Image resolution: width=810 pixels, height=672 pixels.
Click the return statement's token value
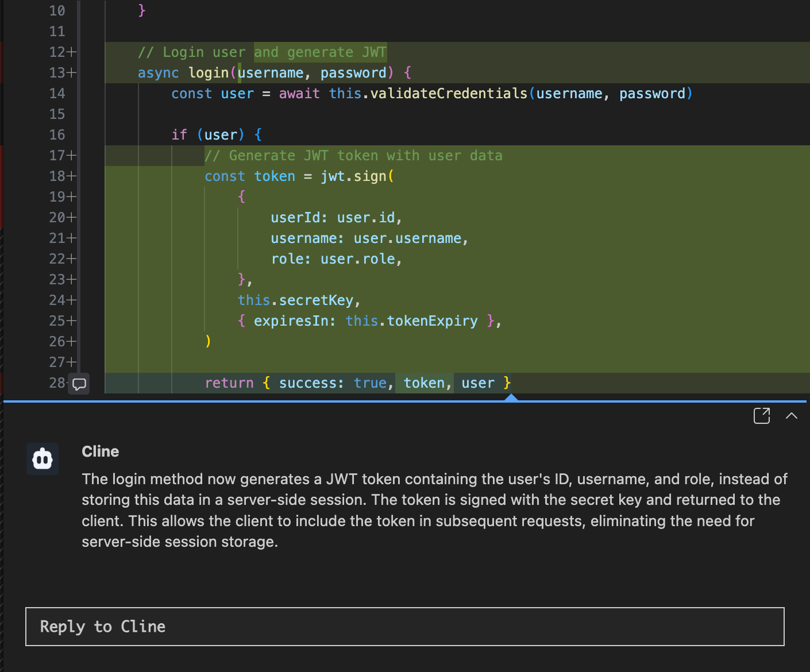point(424,383)
